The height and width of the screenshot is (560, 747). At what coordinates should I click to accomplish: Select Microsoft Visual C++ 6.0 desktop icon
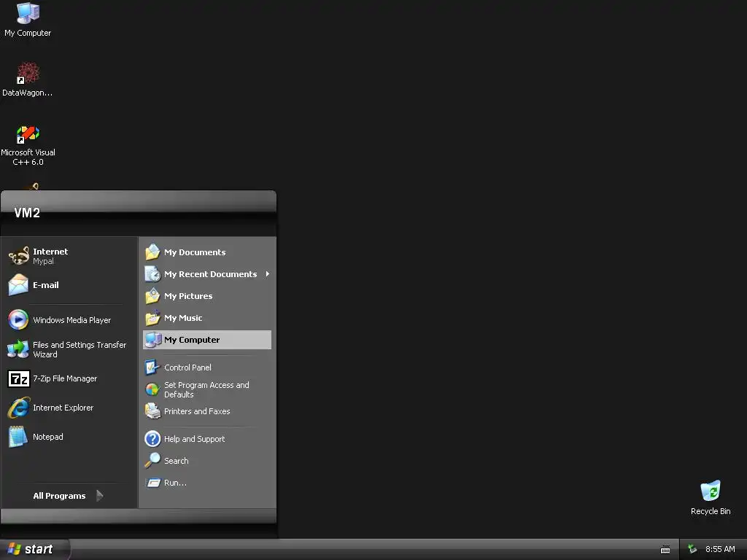point(28,134)
